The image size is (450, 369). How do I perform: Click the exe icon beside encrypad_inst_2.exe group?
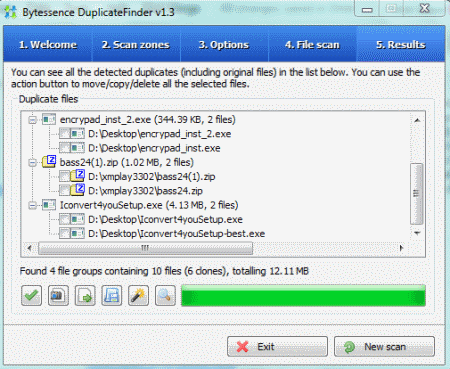point(49,119)
